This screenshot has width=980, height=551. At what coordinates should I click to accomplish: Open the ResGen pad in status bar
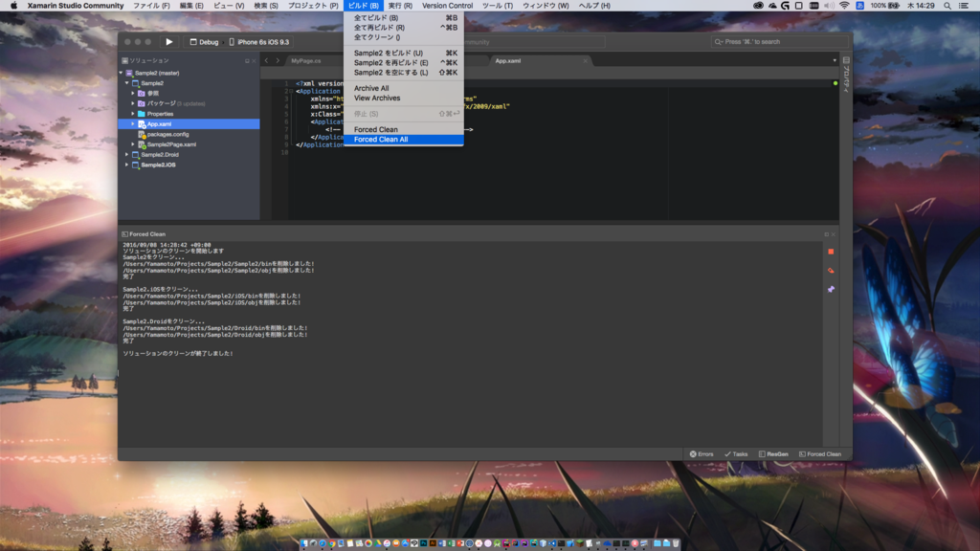tap(773, 454)
